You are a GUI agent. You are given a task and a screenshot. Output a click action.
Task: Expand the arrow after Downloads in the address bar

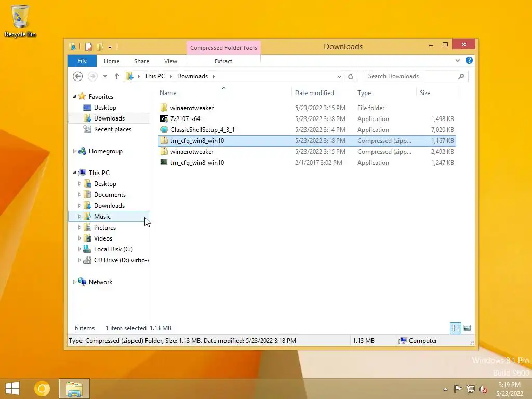[x=214, y=76]
